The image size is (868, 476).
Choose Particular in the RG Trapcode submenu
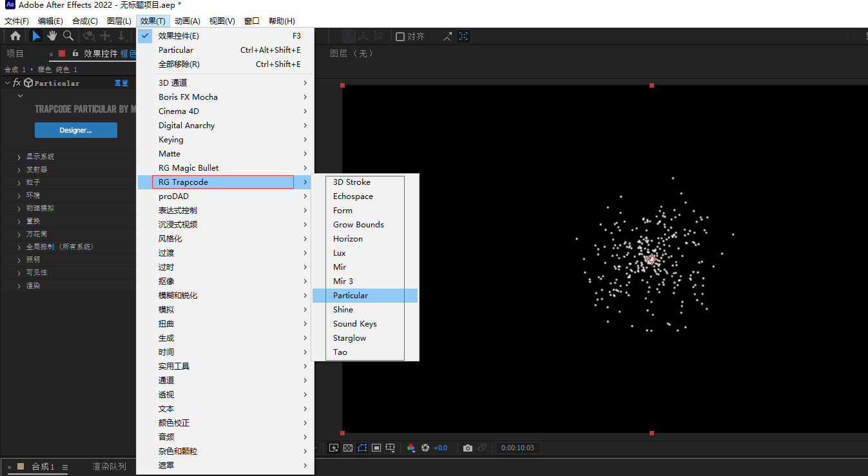[x=365, y=296]
